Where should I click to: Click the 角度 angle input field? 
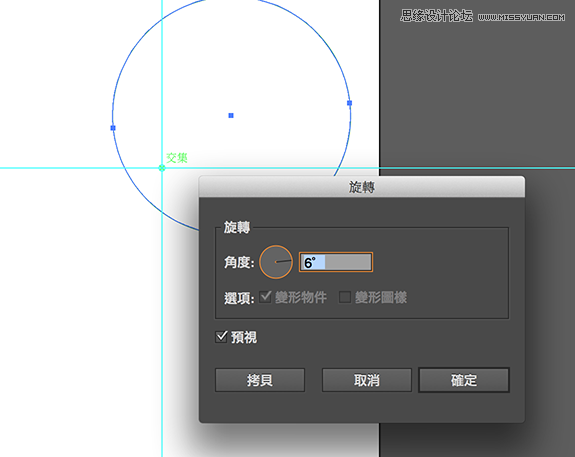tap(336, 262)
